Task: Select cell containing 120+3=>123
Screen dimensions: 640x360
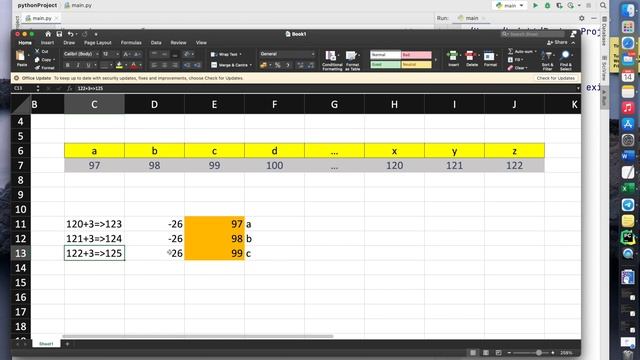Action: pyautogui.click(x=94, y=224)
